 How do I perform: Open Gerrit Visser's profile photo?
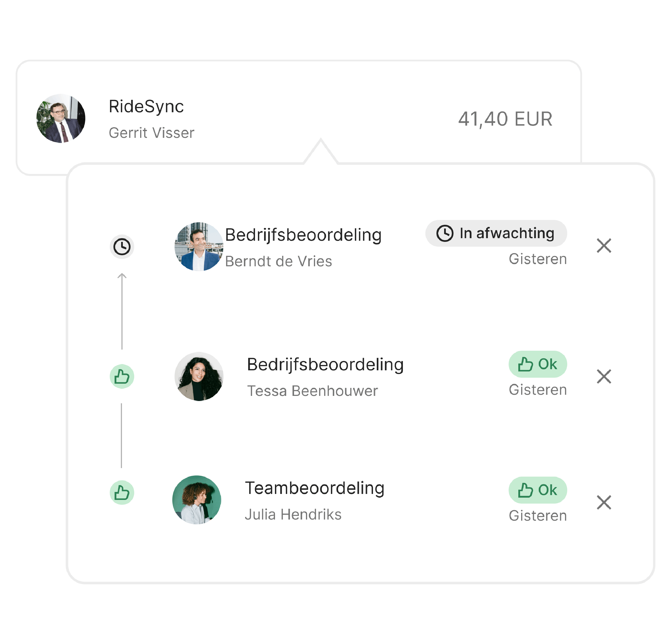(61, 119)
